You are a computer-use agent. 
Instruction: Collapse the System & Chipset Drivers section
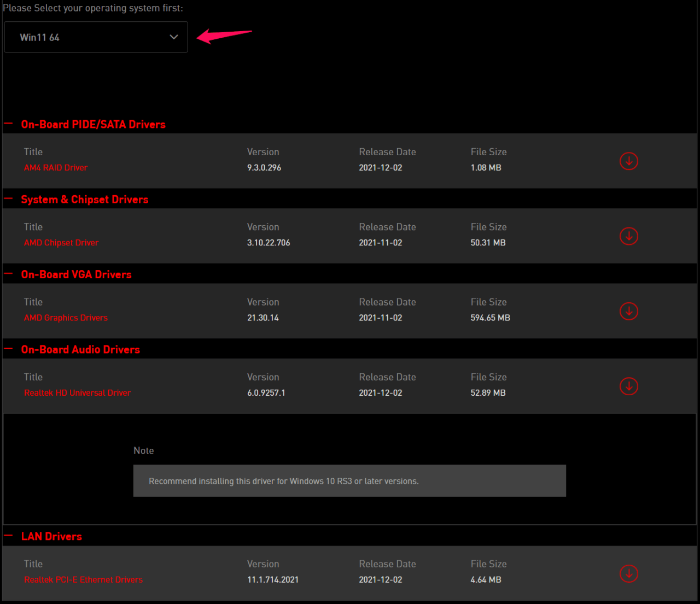click(x=8, y=198)
